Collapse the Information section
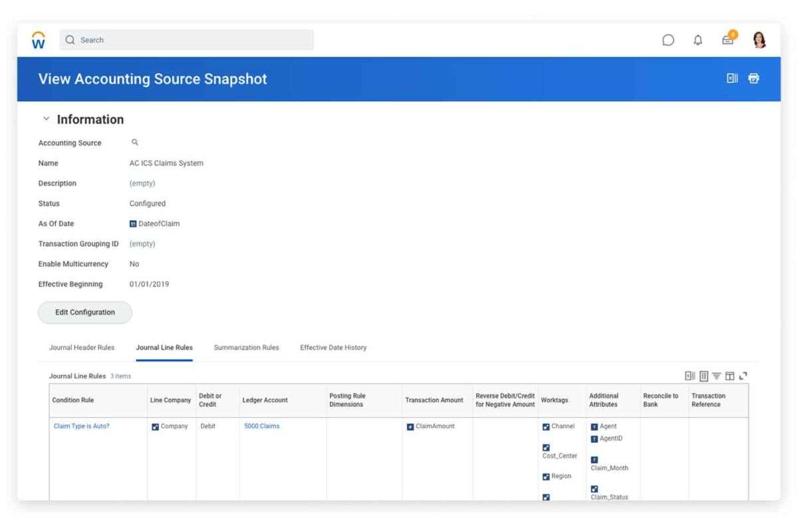Screen dimensions: 798x532 pos(46,118)
